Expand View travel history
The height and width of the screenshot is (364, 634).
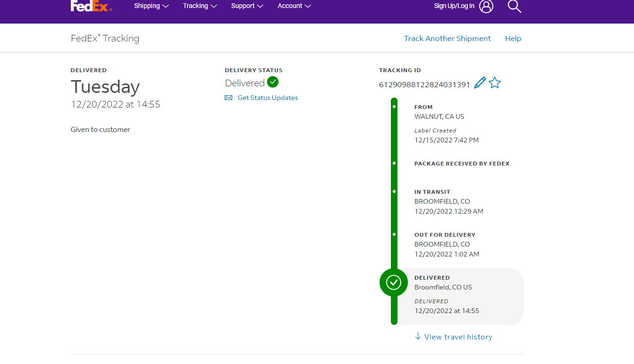pos(458,337)
